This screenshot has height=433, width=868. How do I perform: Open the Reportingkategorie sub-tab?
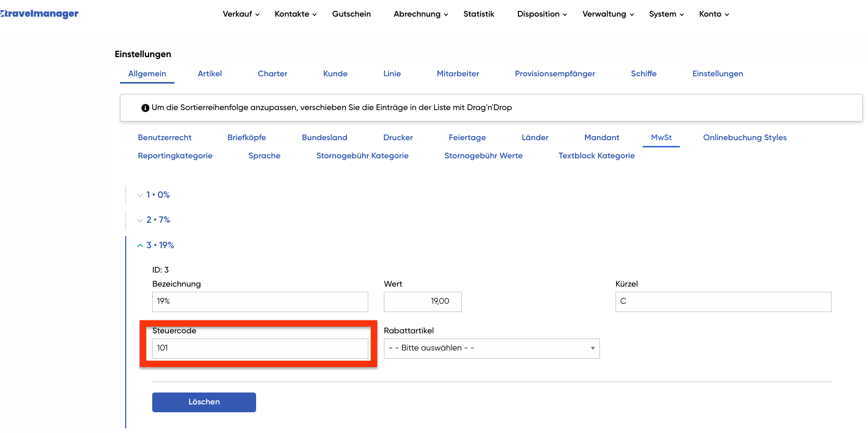[x=175, y=156]
